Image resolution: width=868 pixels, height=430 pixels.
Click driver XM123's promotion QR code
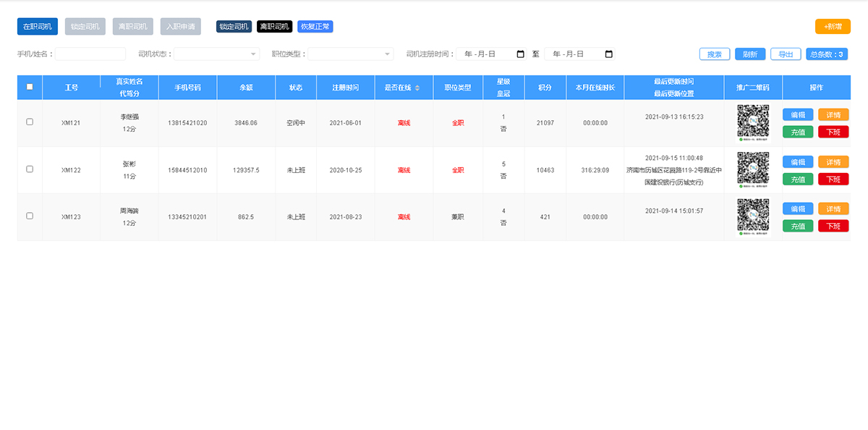pyautogui.click(x=752, y=216)
